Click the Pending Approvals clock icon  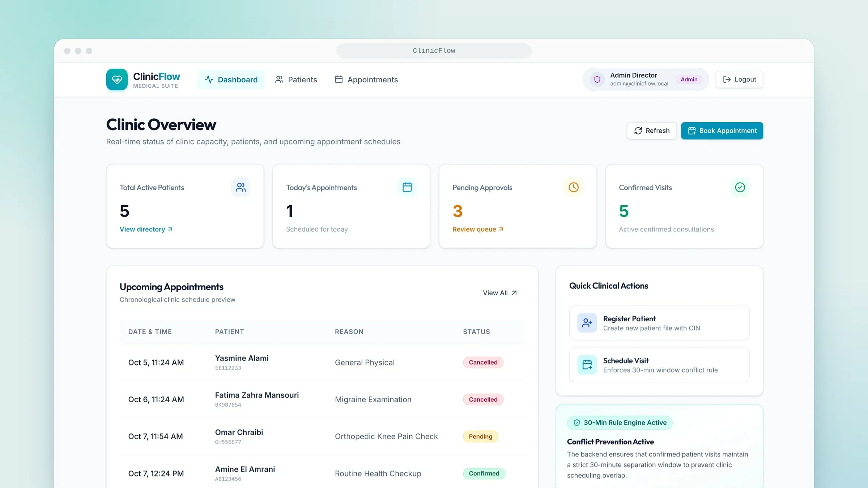[574, 187]
